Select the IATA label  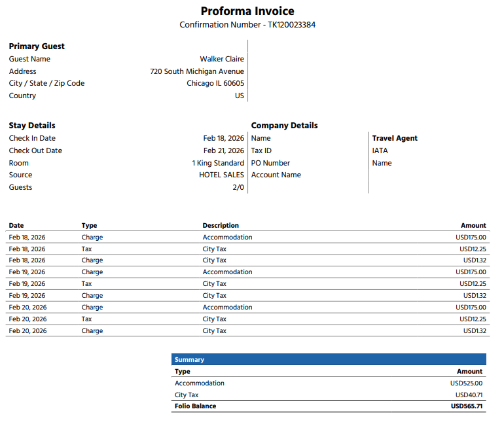pos(380,151)
